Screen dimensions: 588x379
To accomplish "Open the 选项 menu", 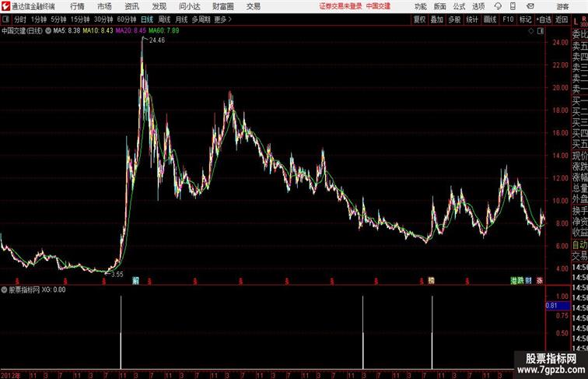I will tap(478, 6).
